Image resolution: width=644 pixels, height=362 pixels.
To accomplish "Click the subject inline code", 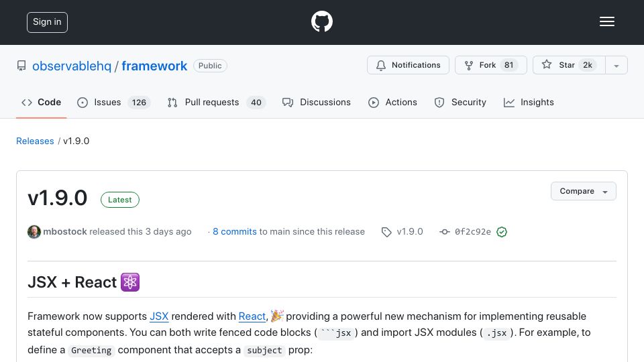I will click(264, 351).
